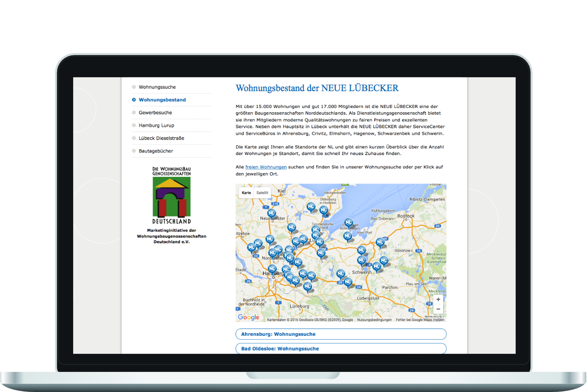Image resolution: width=588 pixels, height=392 pixels.
Task: Open Lübeck Dieselstraße sidebar entry
Action: click(x=161, y=138)
